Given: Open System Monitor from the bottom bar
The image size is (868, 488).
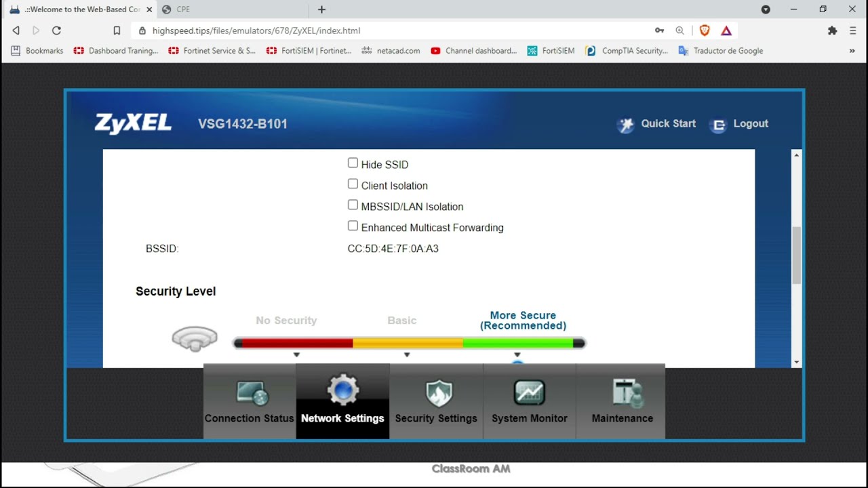Looking at the screenshot, I should point(530,401).
